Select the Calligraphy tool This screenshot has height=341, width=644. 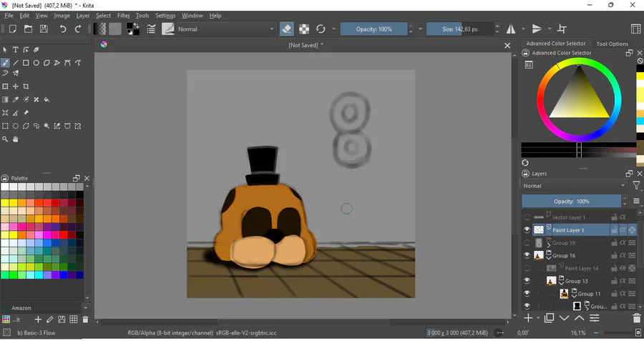coord(36,49)
